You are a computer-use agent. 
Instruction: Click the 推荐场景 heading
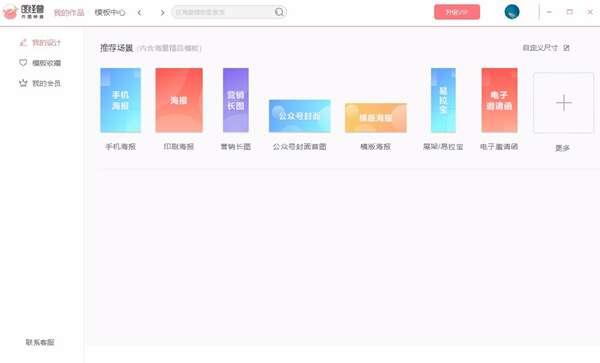pos(117,48)
